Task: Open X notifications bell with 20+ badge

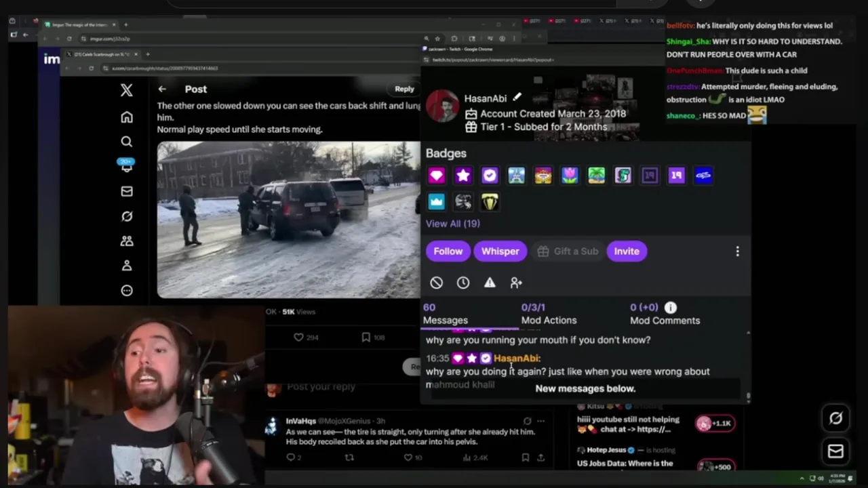Action: point(127,166)
